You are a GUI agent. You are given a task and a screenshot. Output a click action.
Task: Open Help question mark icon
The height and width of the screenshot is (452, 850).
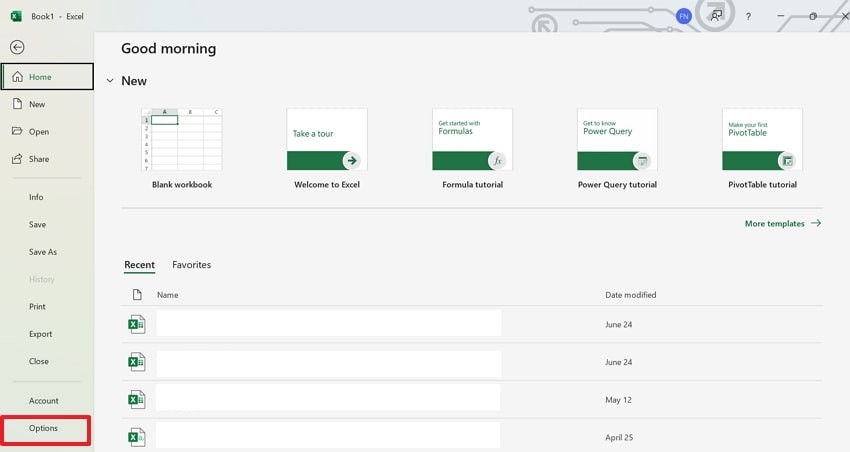(x=748, y=16)
